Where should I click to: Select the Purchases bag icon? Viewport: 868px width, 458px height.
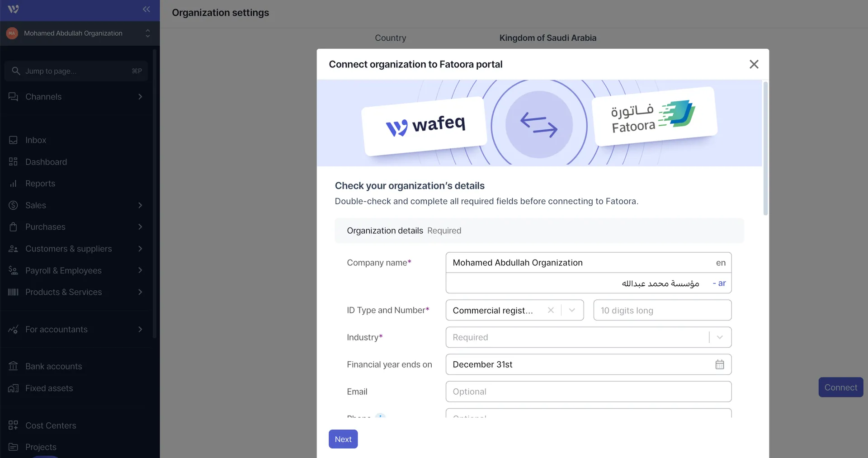pos(13,227)
